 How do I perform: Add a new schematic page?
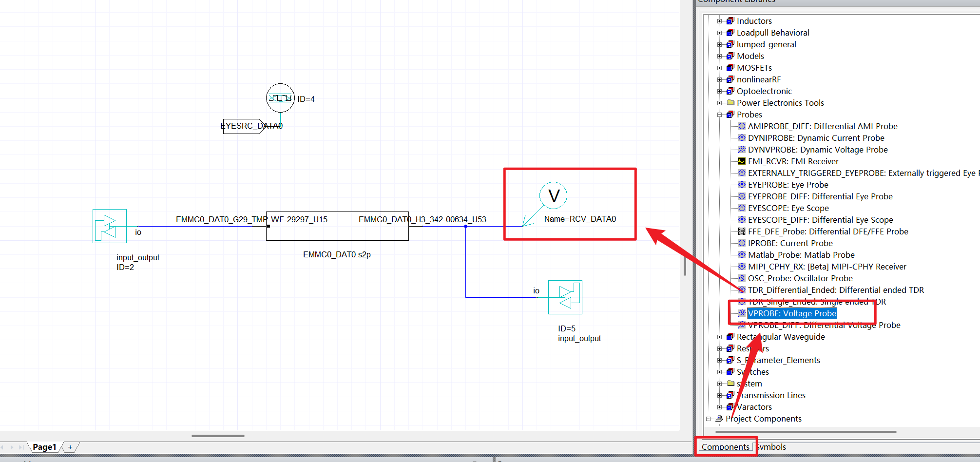[70, 447]
